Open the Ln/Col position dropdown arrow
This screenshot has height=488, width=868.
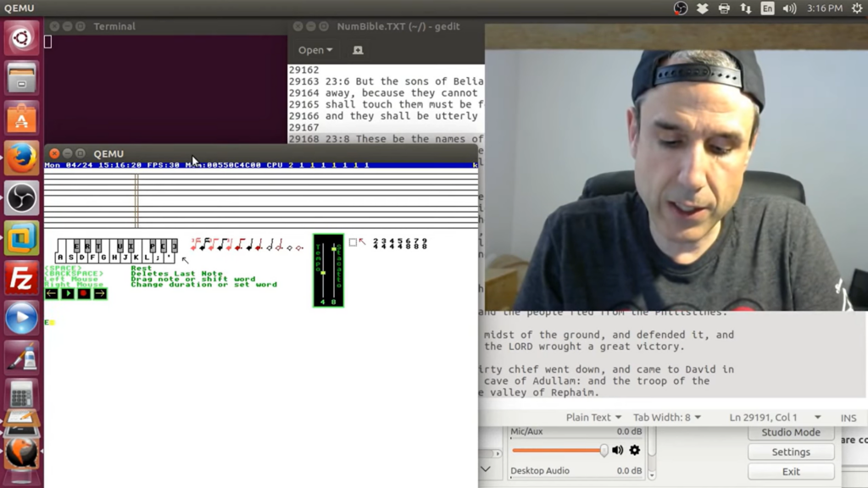tap(817, 418)
